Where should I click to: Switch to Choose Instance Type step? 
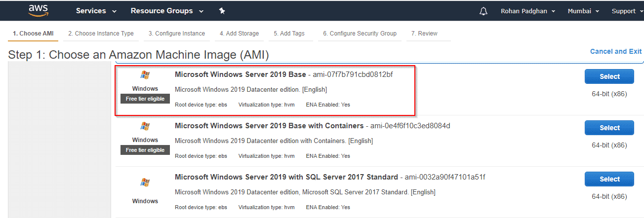click(x=101, y=34)
